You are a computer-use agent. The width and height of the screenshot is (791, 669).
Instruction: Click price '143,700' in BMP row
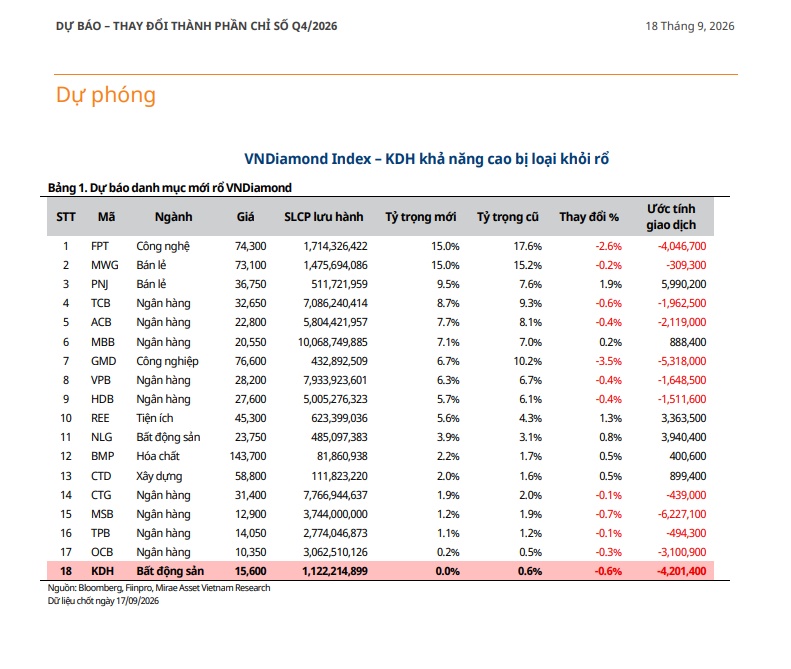coord(248,456)
